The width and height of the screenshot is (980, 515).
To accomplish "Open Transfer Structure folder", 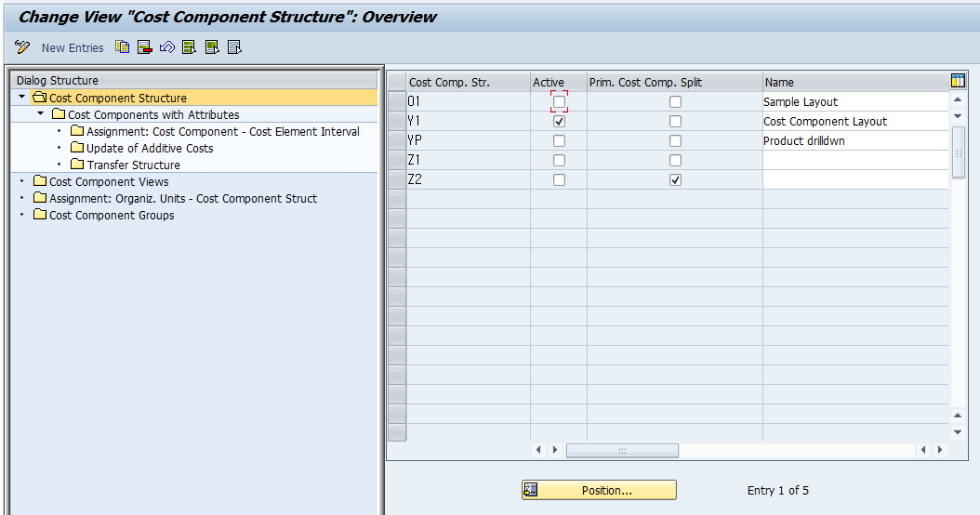I will tap(133, 165).
